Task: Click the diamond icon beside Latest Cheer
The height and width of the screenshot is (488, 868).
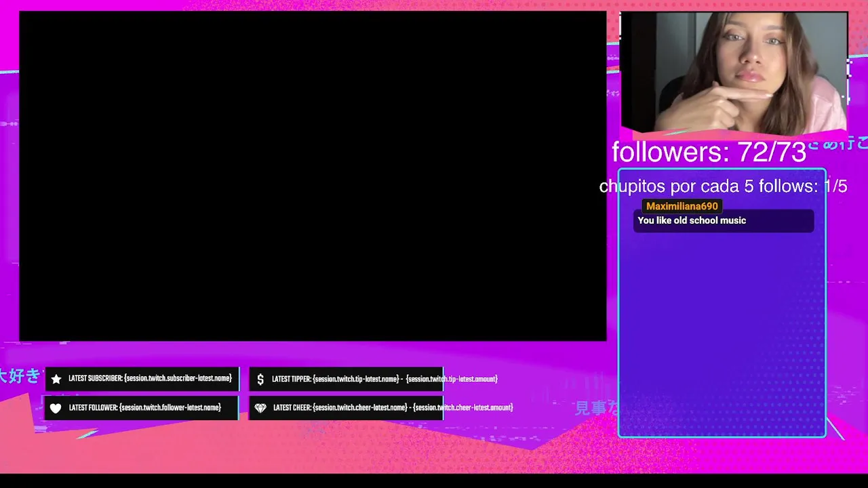Action: click(260, 408)
